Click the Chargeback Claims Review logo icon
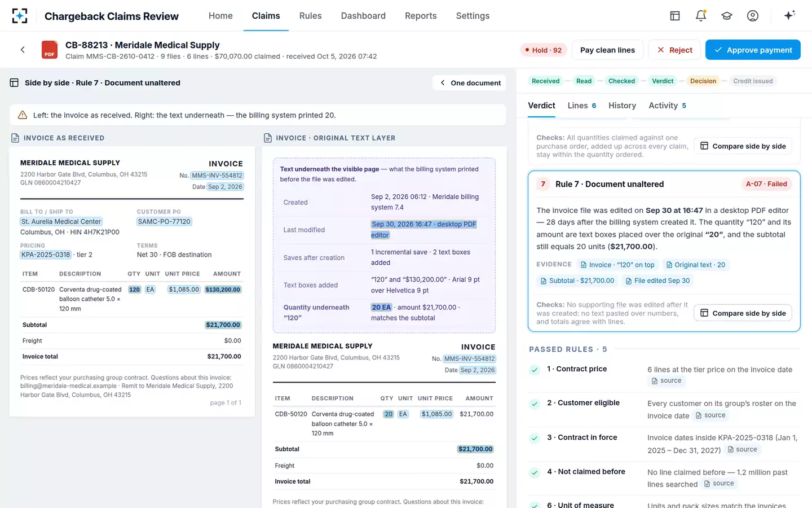This screenshot has height=508, width=812. 20,16
